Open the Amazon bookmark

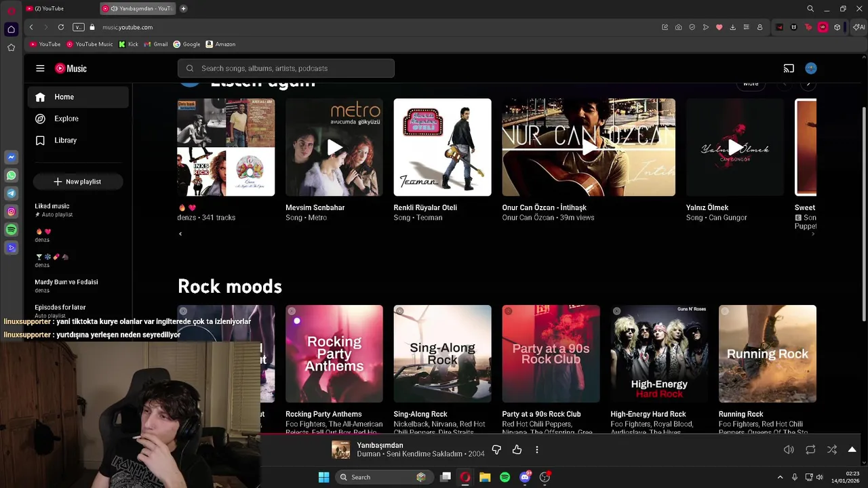(x=220, y=44)
